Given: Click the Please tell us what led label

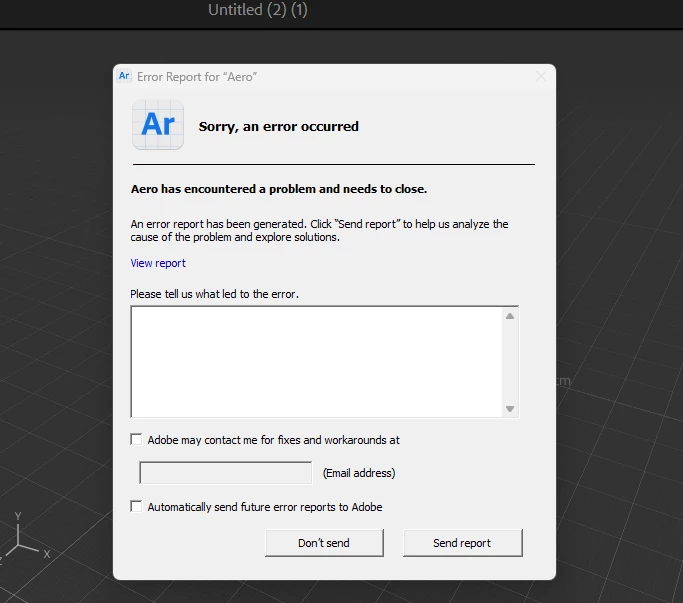Looking at the screenshot, I should [214, 294].
